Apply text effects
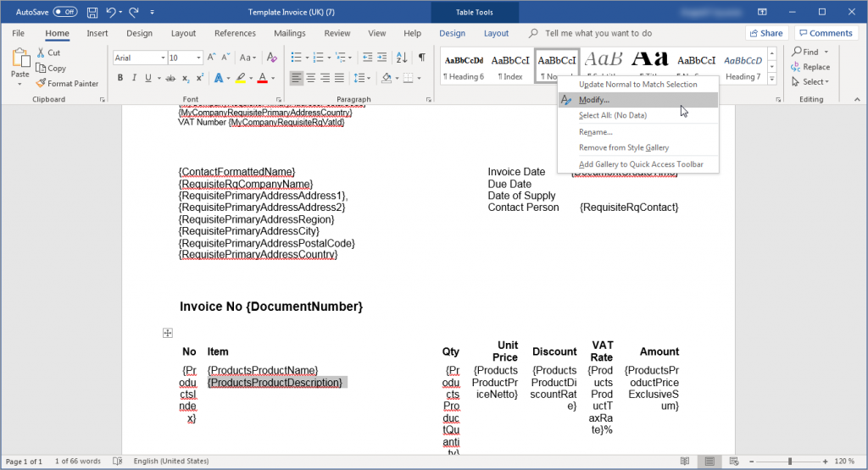This screenshot has width=868, height=470. tap(220, 78)
